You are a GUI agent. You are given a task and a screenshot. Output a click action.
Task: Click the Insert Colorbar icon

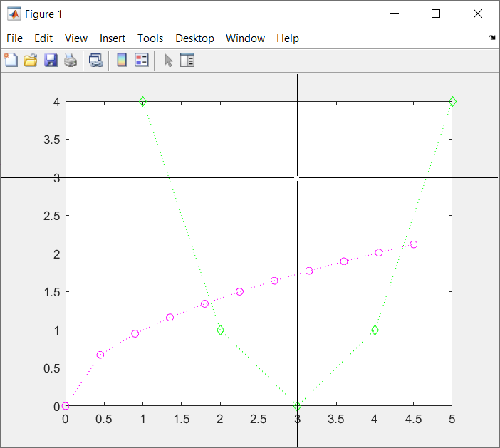pyautogui.click(x=122, y=60)
